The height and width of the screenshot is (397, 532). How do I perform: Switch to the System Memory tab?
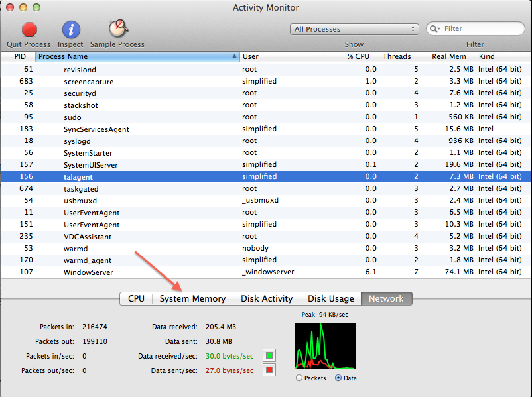click(x=192, y=298)
